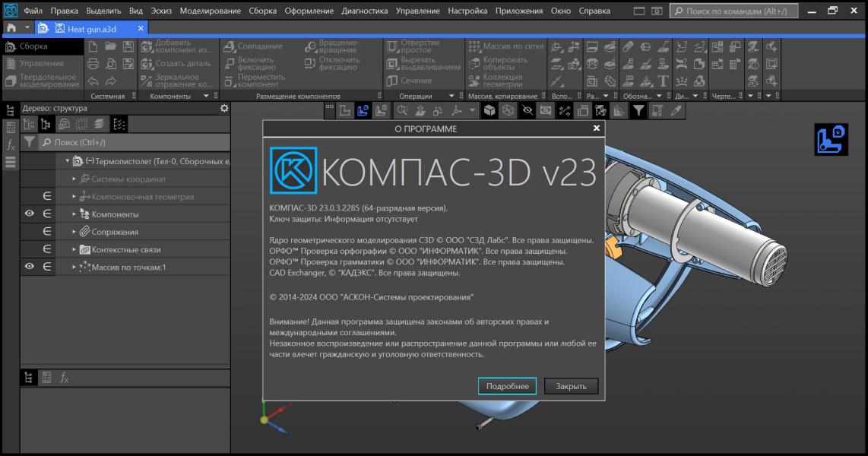Expand the Сопряжения tree node
Screen dimensions: 868x456
pos(74,232)
